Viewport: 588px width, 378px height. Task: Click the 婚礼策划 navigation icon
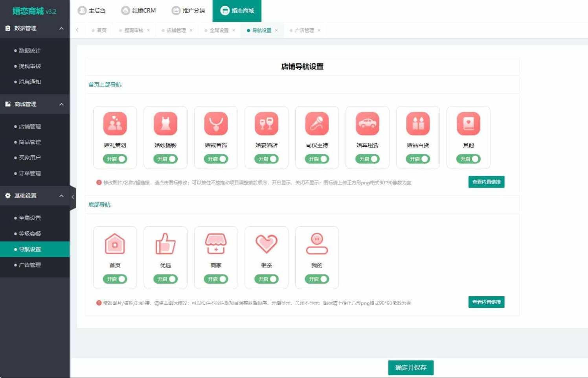[115, 124]
